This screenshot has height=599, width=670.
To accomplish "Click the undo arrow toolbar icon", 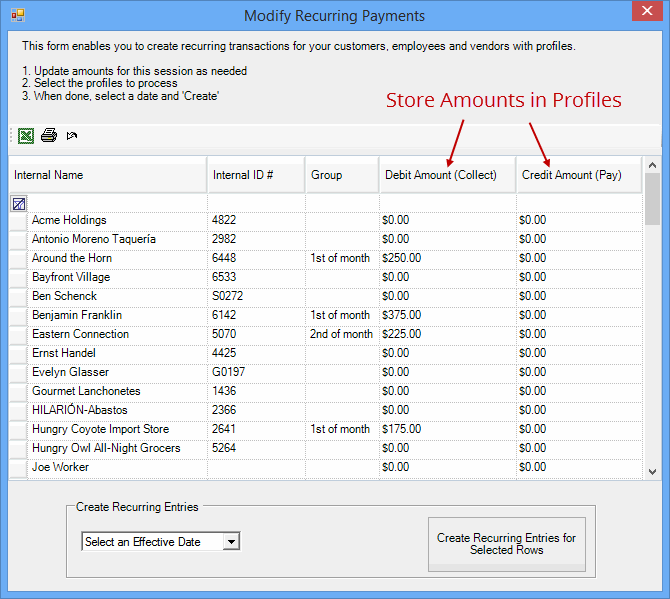I will 72,135.
